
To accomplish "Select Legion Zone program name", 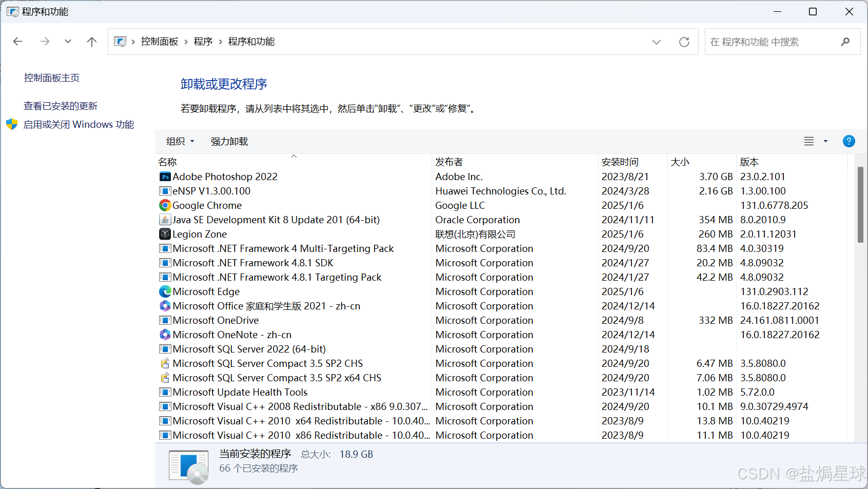I will [200, 234].
